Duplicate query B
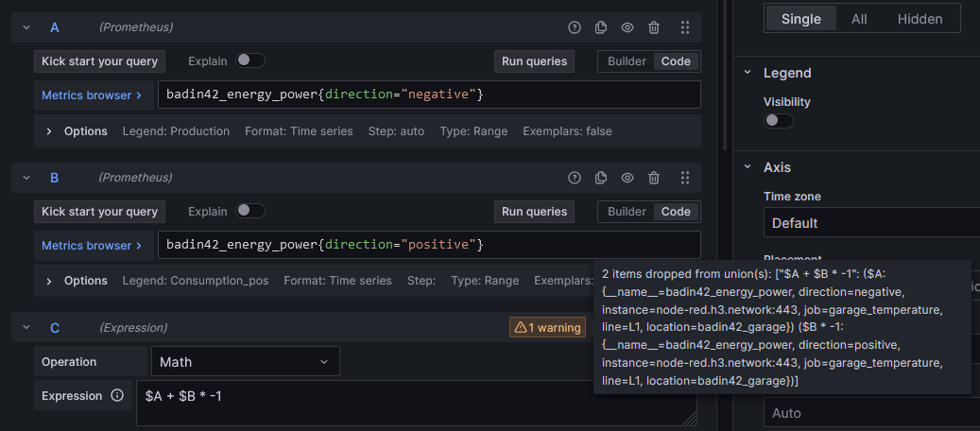The width and height of the screenshot is (980, 431). click(601, 178)
